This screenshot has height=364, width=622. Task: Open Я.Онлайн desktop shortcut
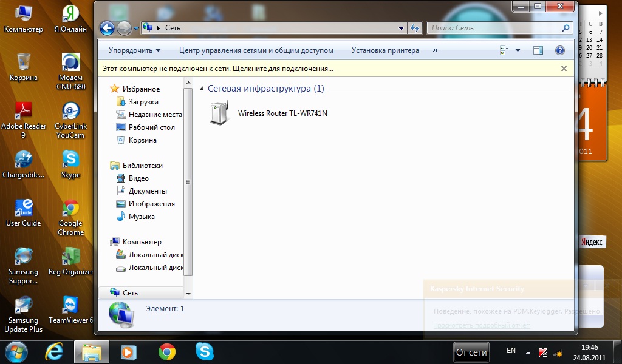coord(70,19)
